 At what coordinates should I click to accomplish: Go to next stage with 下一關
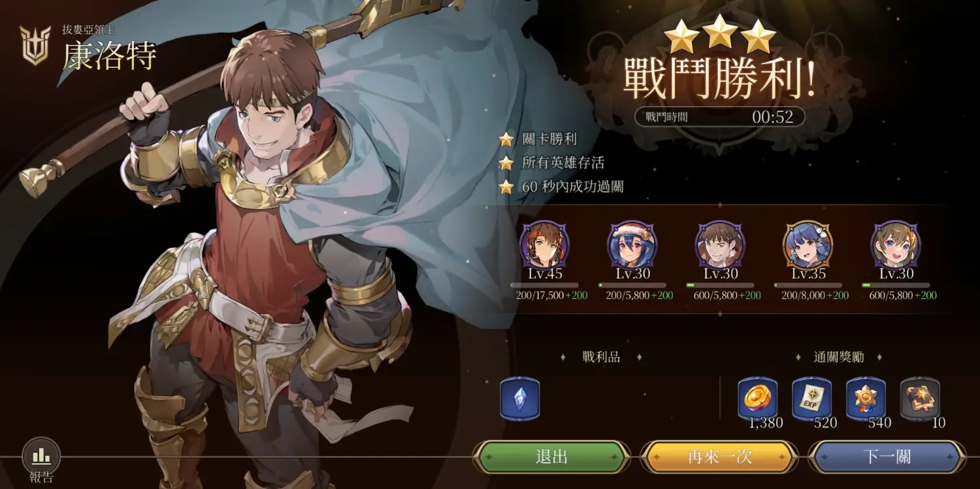coord(887,457)
